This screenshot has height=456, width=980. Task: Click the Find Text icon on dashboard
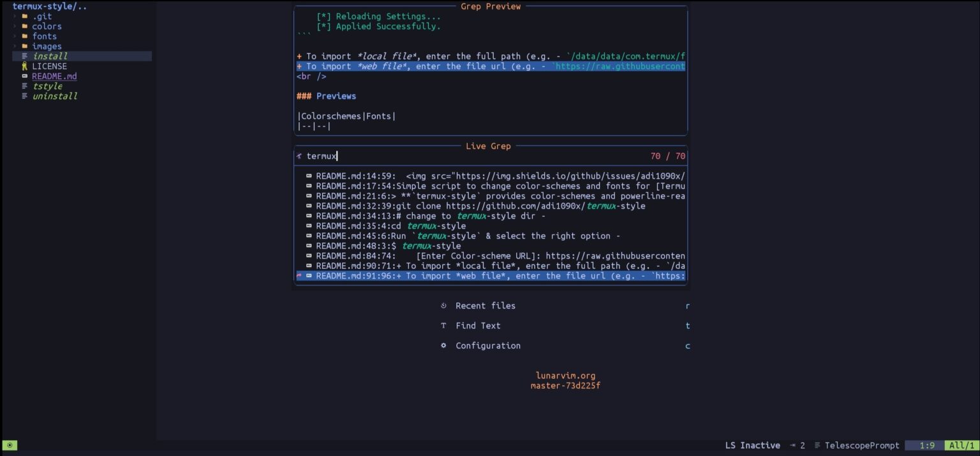coord(443,326)
